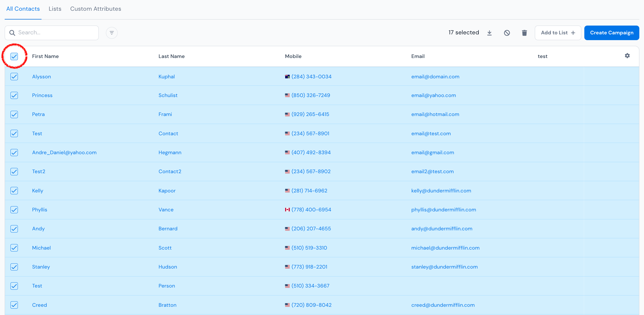Screen dimensions: 644x315
Task: Switch to the All Contacts tab
Action: coord(23,9)
